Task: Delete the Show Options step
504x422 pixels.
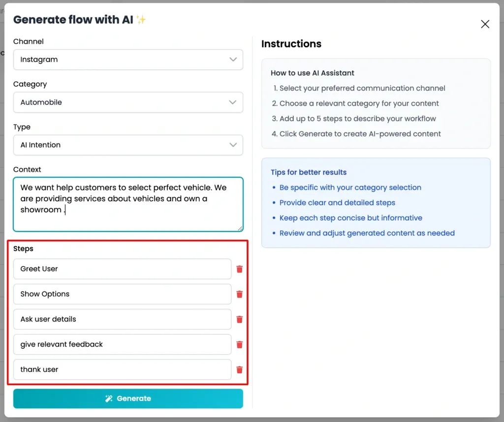Action: [240, 294]
